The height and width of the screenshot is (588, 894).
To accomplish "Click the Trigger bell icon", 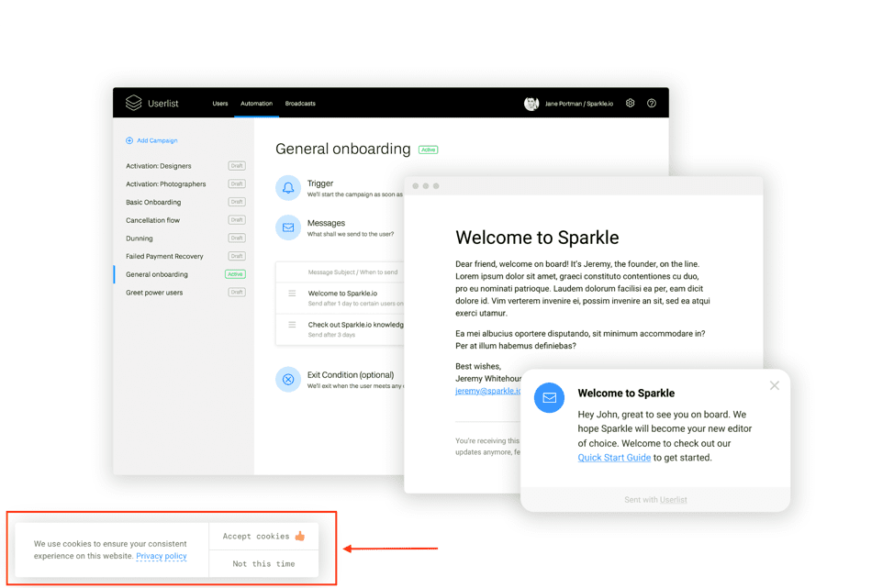I will tap(288, 187).
